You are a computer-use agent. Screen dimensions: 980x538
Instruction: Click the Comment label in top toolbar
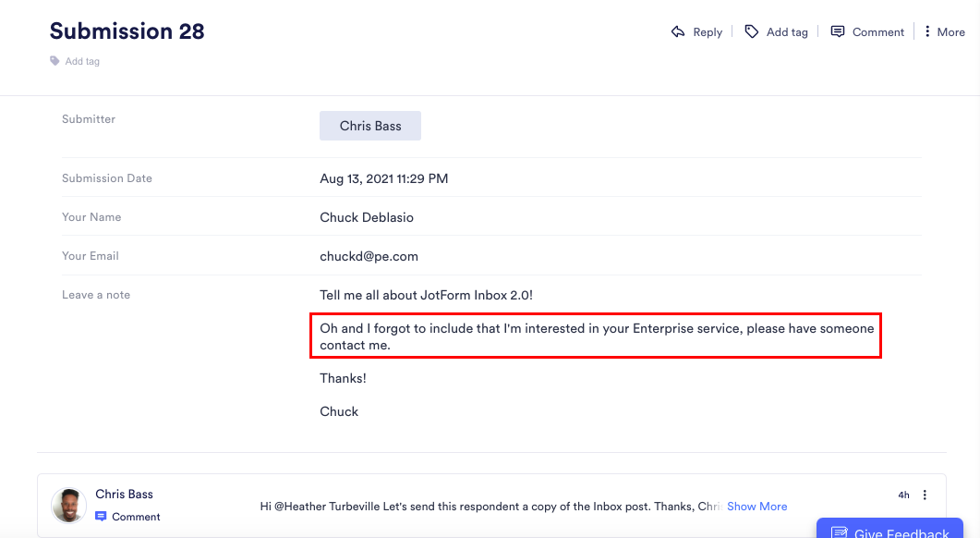click(878, 32)
